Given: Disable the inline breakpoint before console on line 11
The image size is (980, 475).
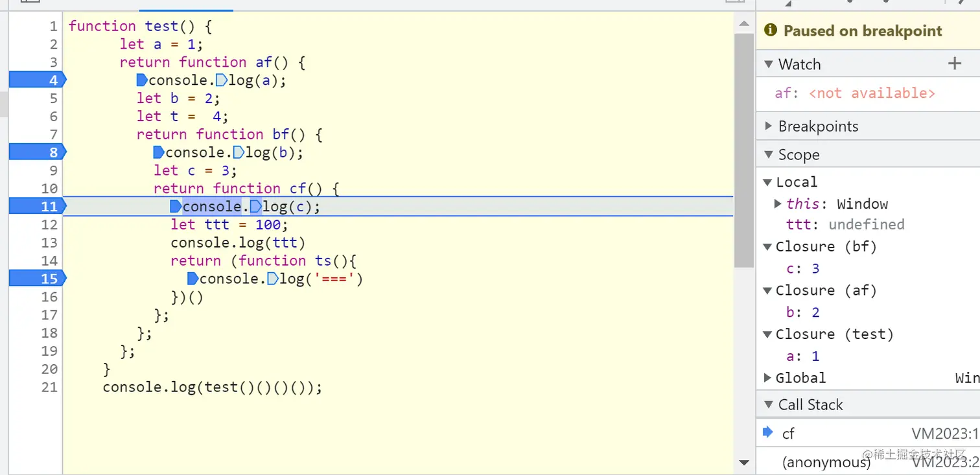Looking at the screenshot, I should tap(176, 207).
